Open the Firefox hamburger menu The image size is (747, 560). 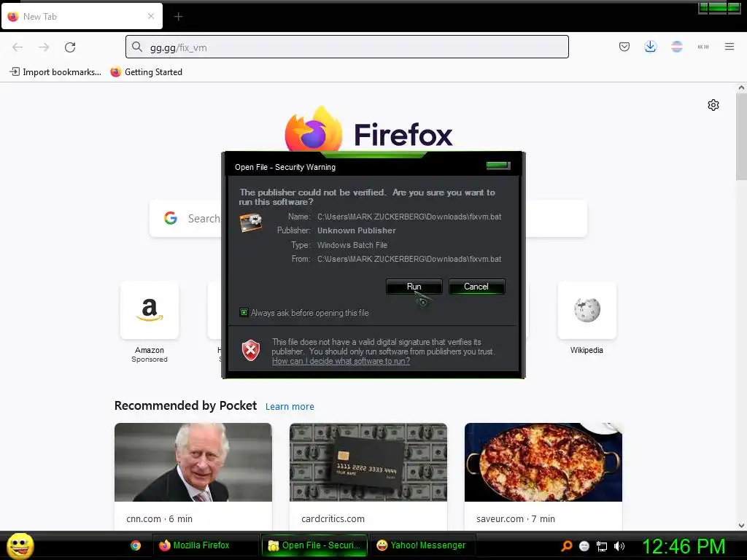[729, 47]
